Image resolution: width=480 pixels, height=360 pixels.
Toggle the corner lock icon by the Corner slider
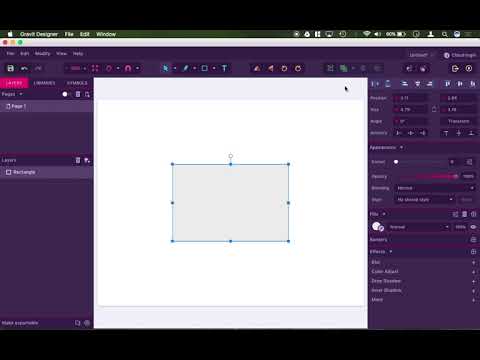(x=469, y=162)
